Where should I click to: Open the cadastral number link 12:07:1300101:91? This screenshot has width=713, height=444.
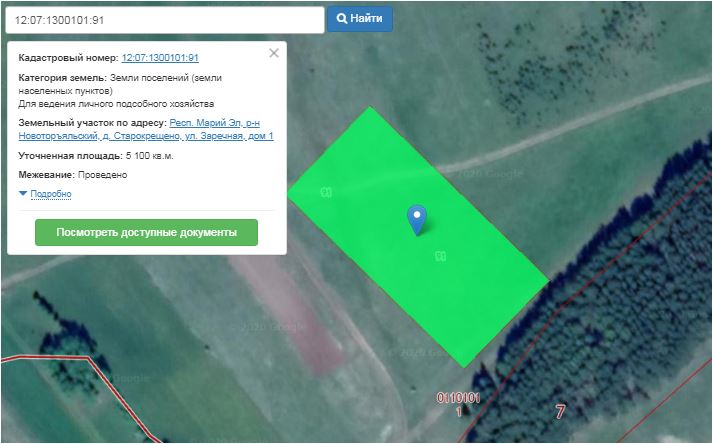160,58
